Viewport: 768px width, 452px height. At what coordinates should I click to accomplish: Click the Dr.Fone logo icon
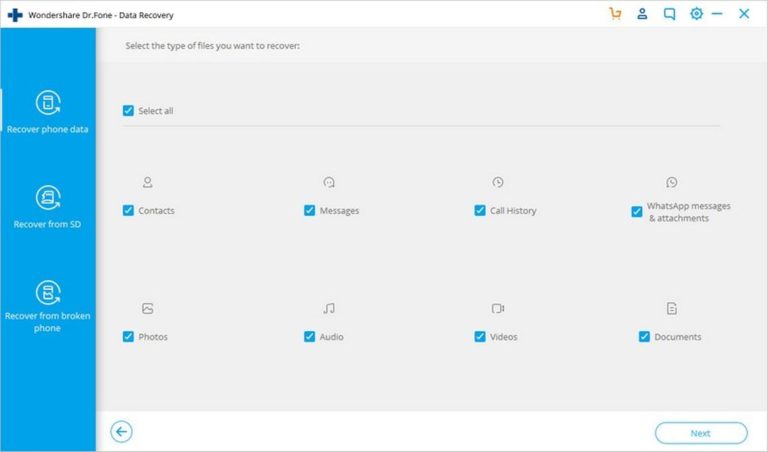(x=14, y=14)
